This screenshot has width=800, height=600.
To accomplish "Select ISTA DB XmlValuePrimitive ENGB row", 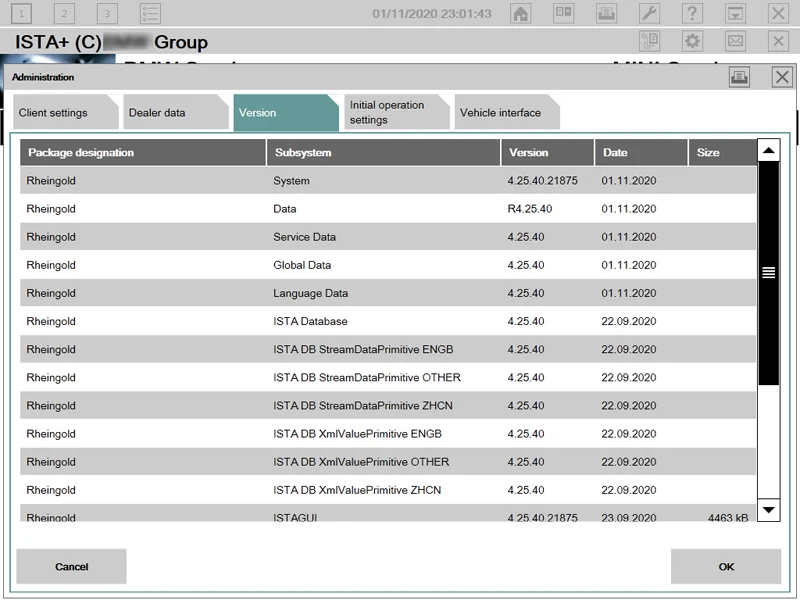I will [x=388, y=434].
